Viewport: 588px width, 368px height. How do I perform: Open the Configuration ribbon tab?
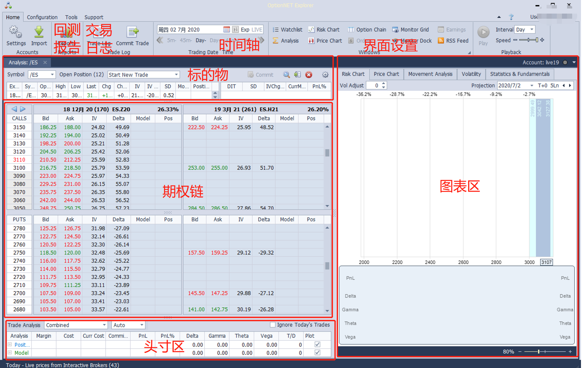42,17
